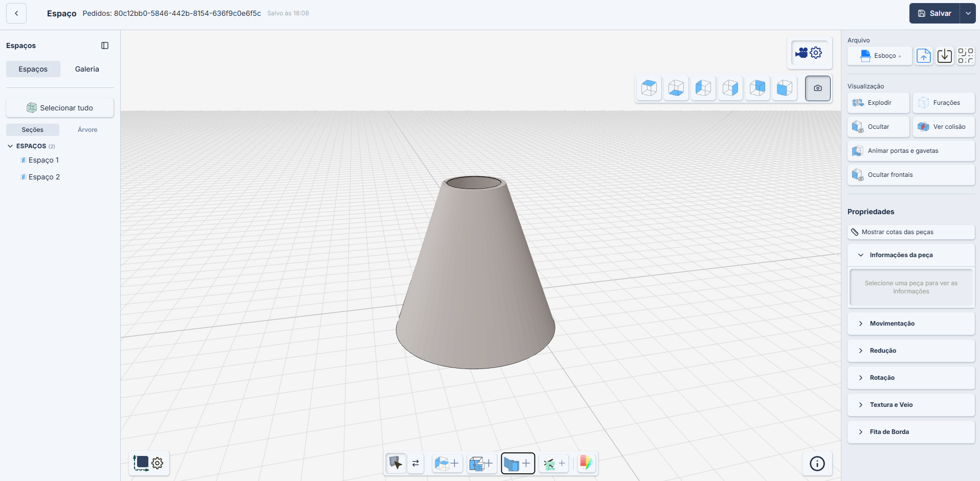Select Espaço 2 in the tree
The image size is (980, 481).
tap(44, 177)
